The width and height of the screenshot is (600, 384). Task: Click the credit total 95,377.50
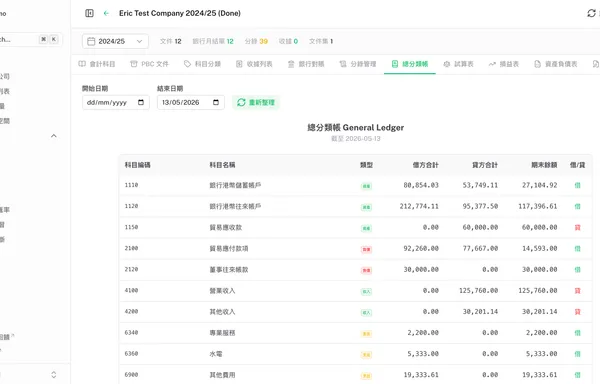[480, 207]
